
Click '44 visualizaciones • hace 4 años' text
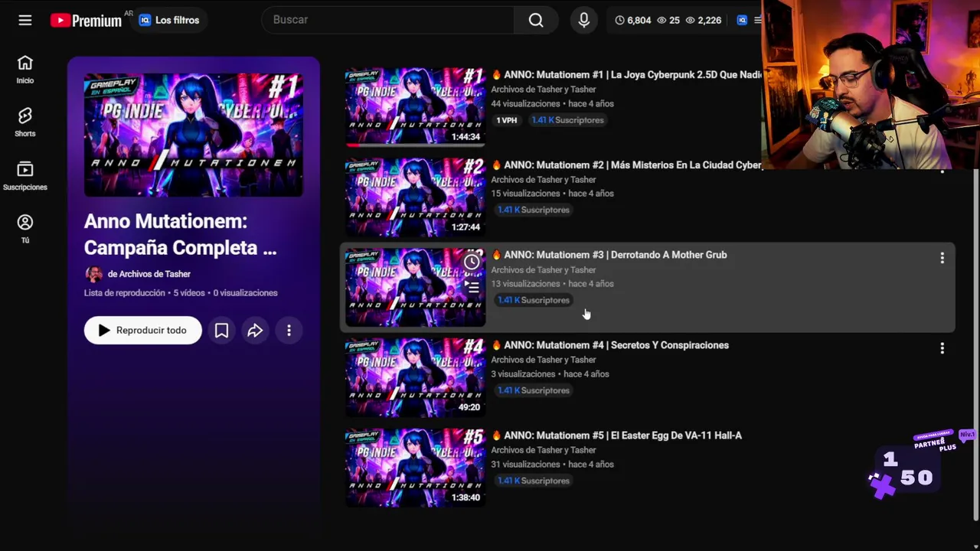point(553,104)
